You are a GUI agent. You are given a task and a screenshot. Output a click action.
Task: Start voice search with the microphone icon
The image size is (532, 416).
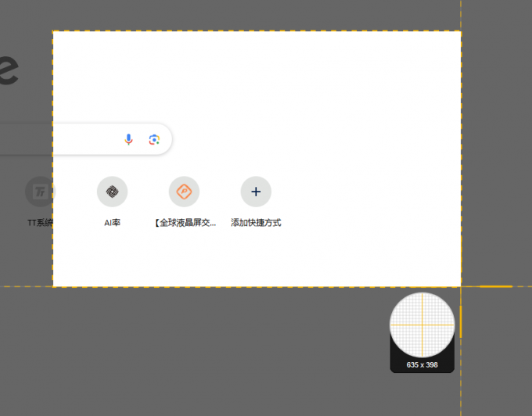[x=128, y=139]
